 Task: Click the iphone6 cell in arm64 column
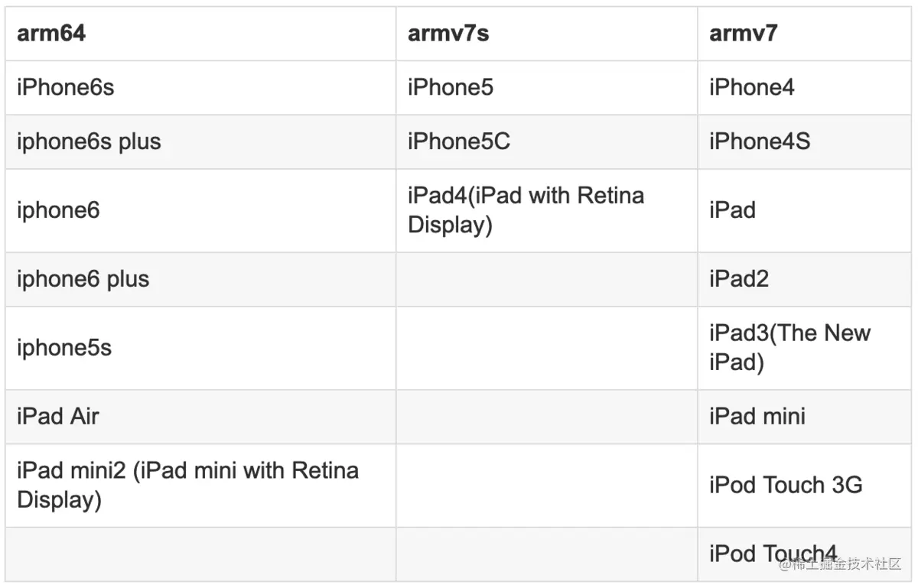pos(58,210)
